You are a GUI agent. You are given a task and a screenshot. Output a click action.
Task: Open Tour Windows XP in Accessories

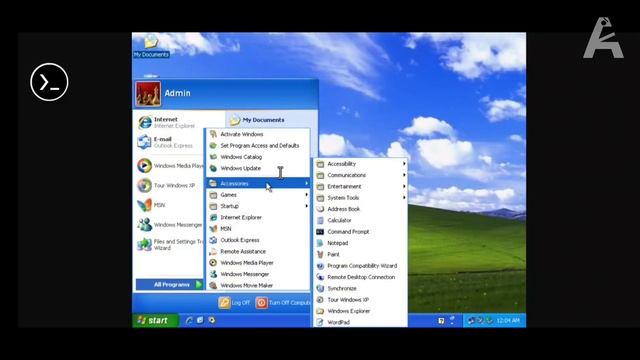pos(361,300)
